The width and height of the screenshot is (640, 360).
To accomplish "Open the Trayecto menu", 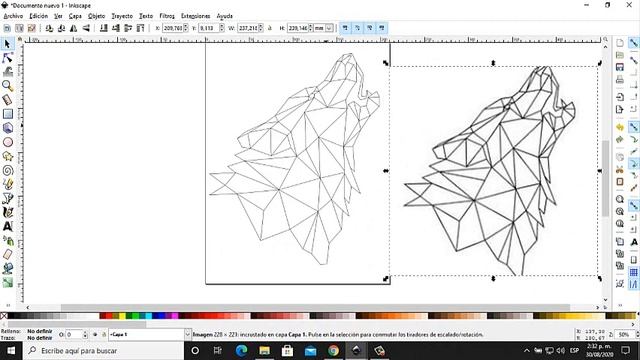I will [122, 16].
